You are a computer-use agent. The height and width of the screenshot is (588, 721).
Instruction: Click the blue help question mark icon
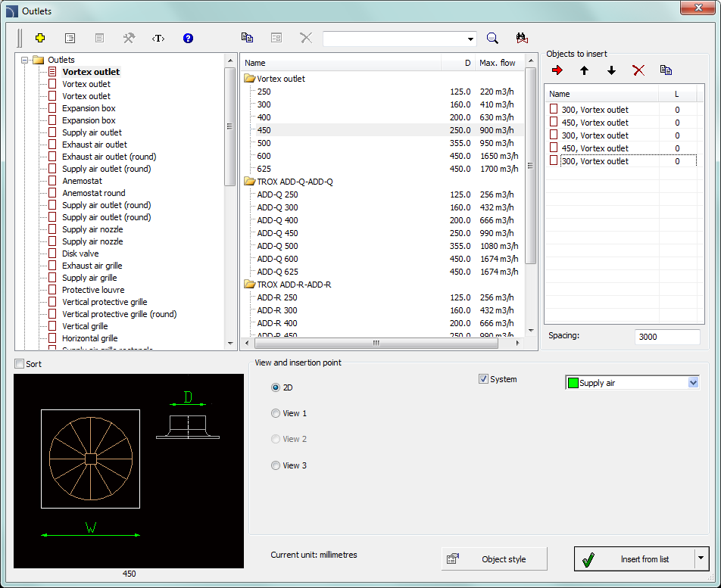point(189,38)
